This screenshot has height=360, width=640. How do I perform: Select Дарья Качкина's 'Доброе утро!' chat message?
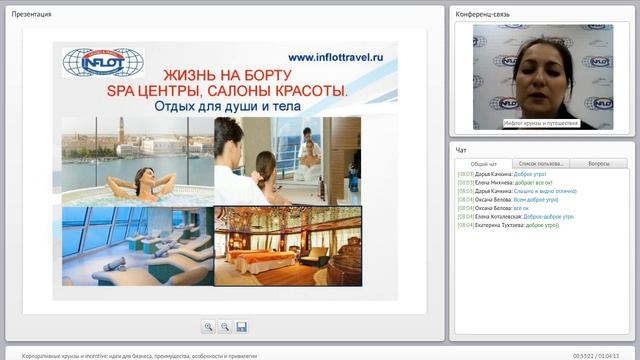pos(502,174)
